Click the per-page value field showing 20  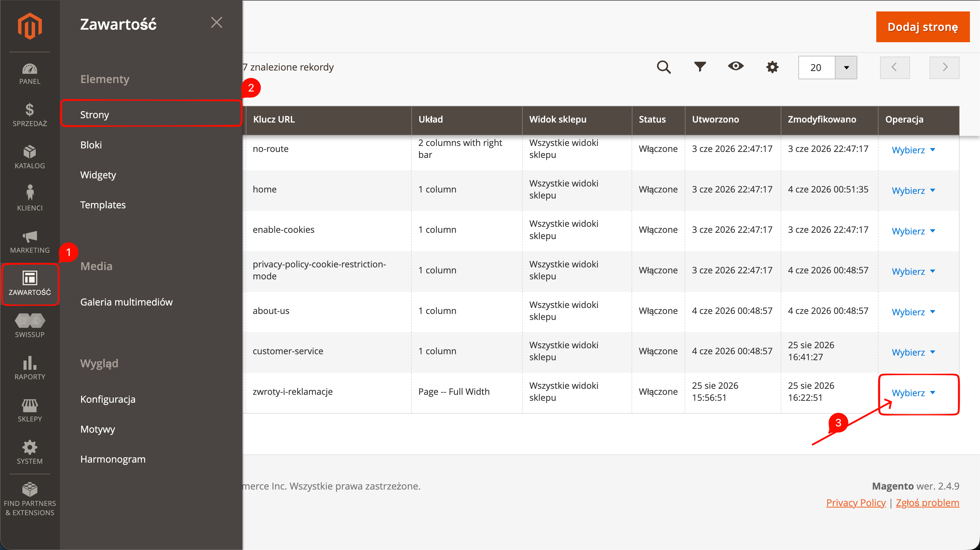click(x=816, y=67)
